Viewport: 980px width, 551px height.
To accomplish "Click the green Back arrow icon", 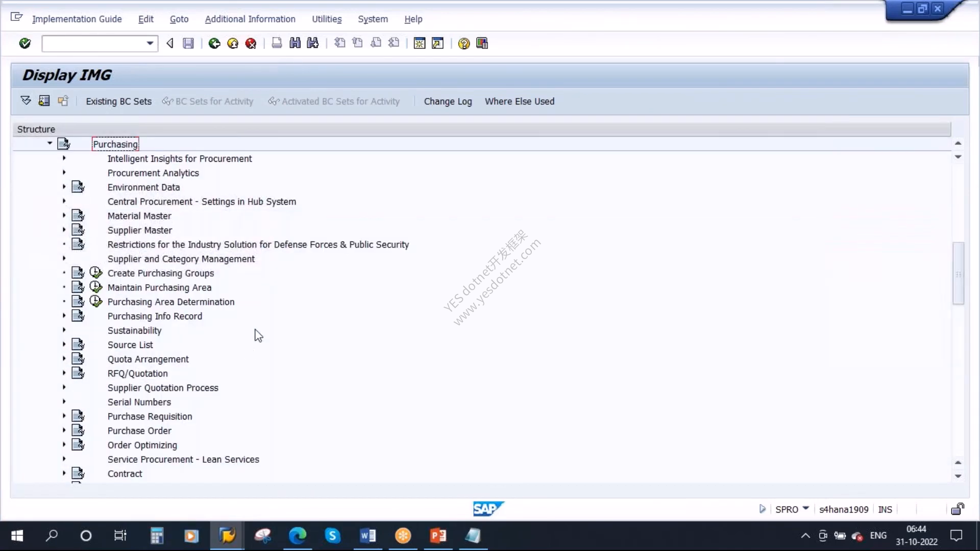I will (214, 43).
